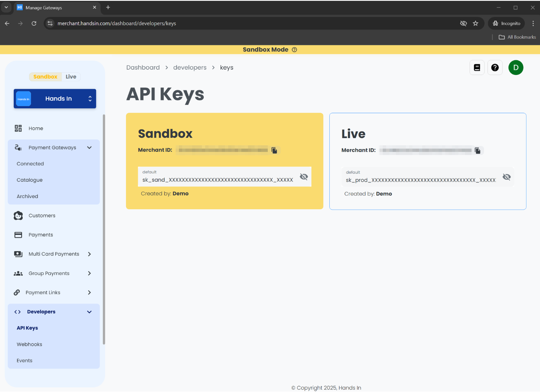This screenshot has height=392, width=540.
Task: Click the Multi Card Payments icon
Action: 18,254
